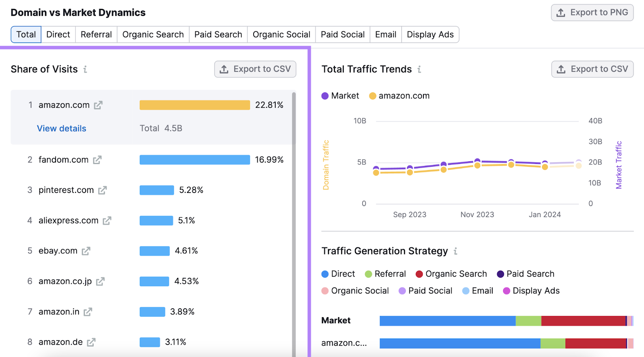Image resolution: width=644 pixels, height=357 pixels.
Task: Select the ebay.com row name
Action: [x=58, y=251]
